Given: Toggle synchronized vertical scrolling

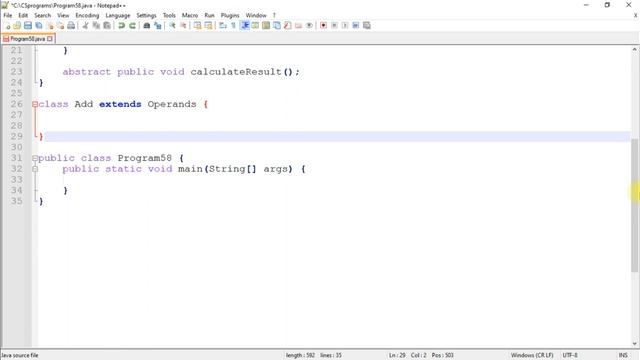Looking at the screenshot, I should (x=198, y=26).
